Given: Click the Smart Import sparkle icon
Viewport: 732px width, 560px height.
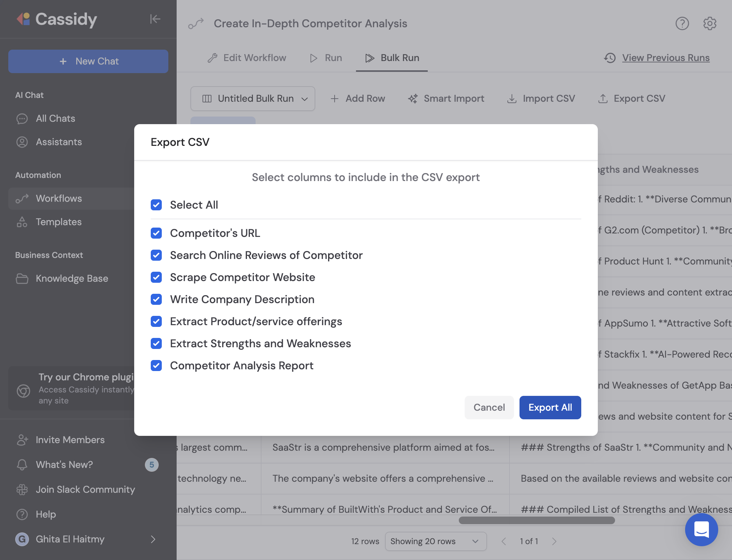Looking at the screenshot, I should tap(413, 99).
